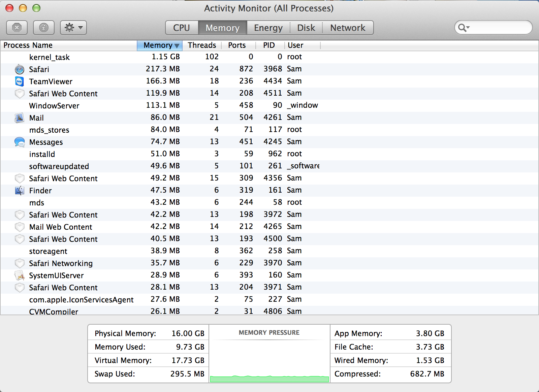This screenshot has width=539, height=392.
Task: Click the SystemUIServer app icon
Action: [20, 275]
